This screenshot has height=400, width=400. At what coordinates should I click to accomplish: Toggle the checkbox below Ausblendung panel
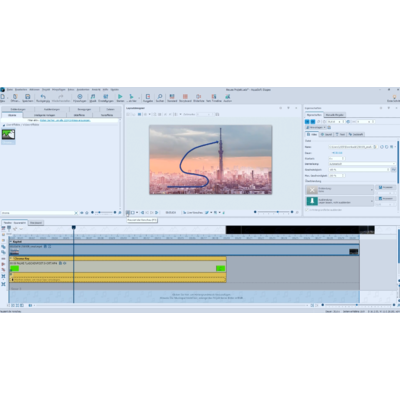(307, 210)
